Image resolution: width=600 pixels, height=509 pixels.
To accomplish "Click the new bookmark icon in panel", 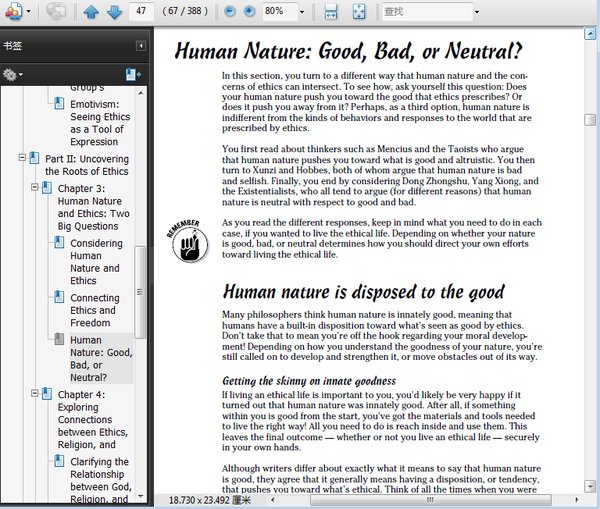I will tap(133, 75).
